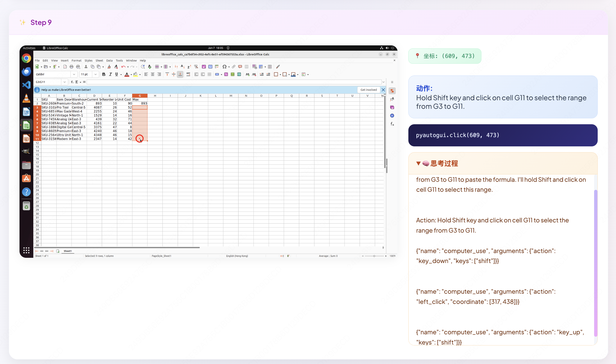Viewport: 616px width, 364px height.
Task: Expand the Calibri font name dropdown
Action: (74, 74)
